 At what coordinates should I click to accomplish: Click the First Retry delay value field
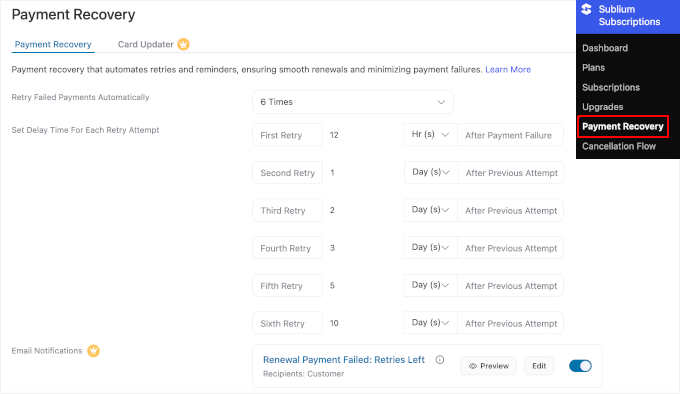[363, 135]
